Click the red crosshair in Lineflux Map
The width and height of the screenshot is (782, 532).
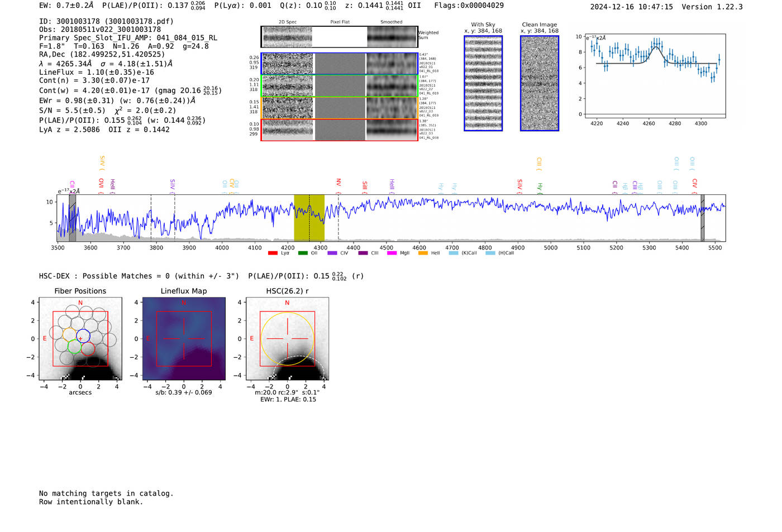[x=184, y=339]
